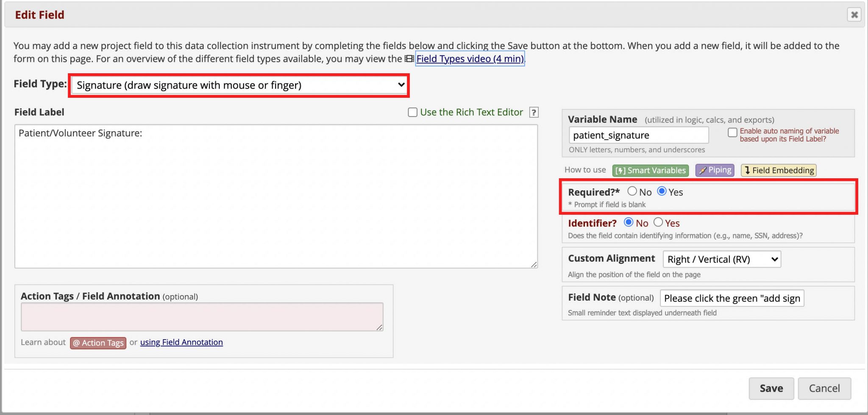Follow the using Field Annotation link
Screen dimensions: 868x415
(181, 342)
